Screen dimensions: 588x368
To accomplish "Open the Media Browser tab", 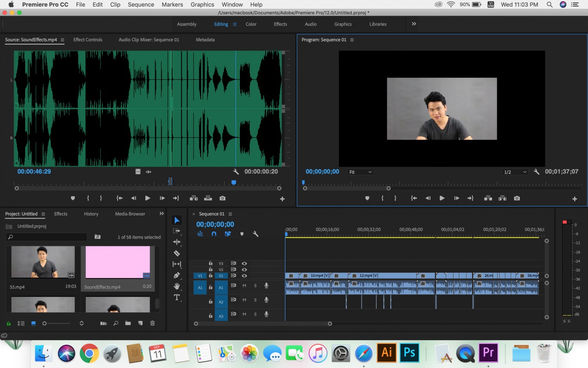I will click(130, 214).
